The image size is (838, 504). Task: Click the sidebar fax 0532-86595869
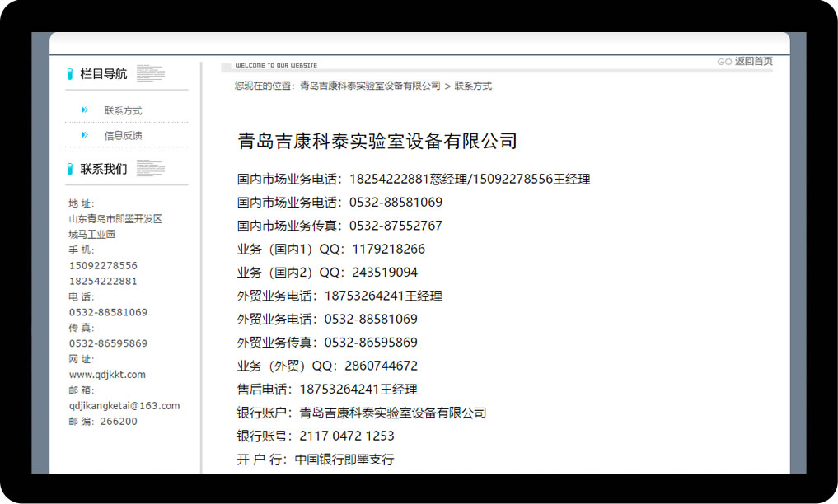pos(108,343)
